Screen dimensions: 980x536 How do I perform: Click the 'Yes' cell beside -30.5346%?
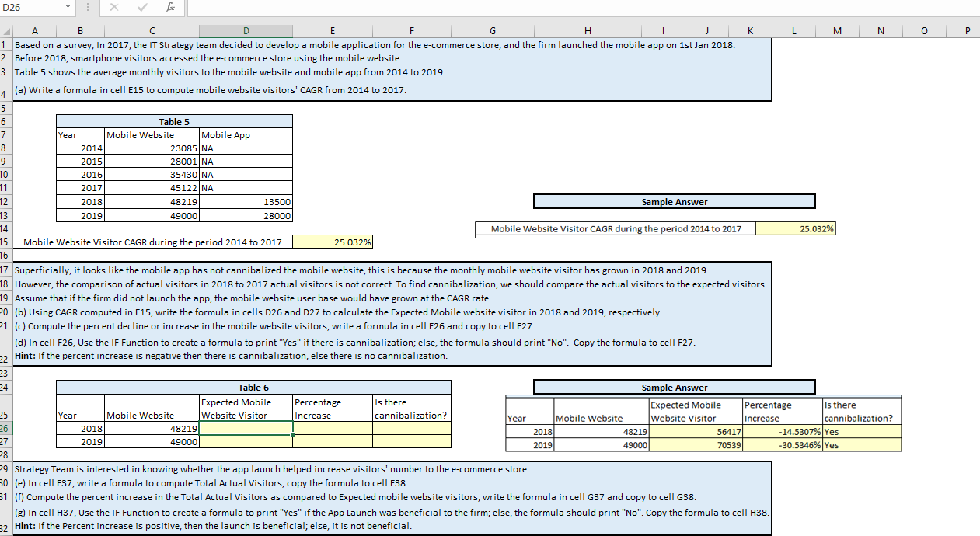pos(863,445)
